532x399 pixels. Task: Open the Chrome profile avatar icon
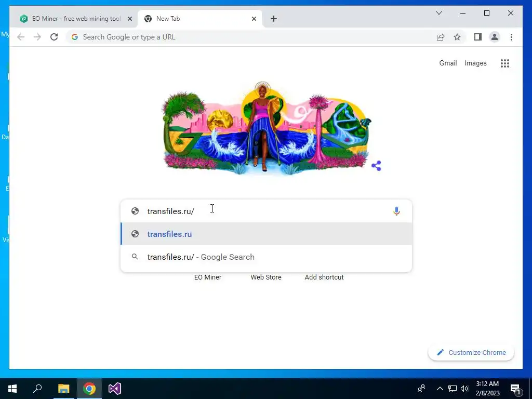(x=495, y=37)
